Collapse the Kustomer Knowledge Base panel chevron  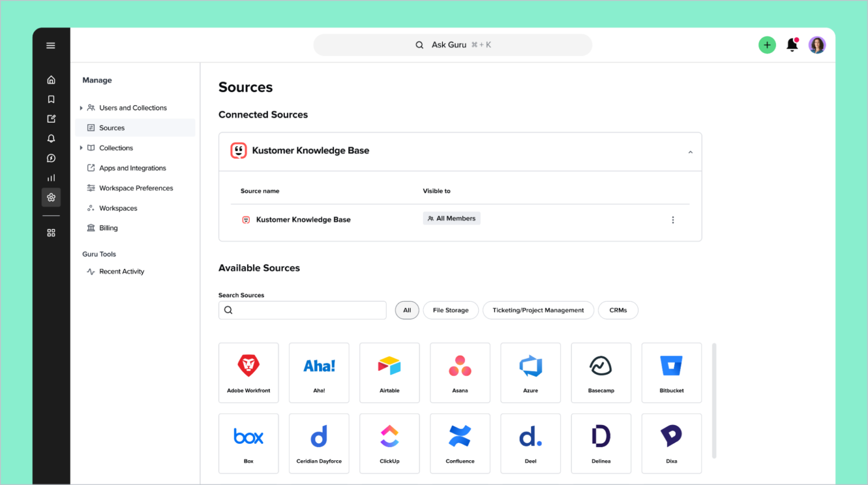690,151
